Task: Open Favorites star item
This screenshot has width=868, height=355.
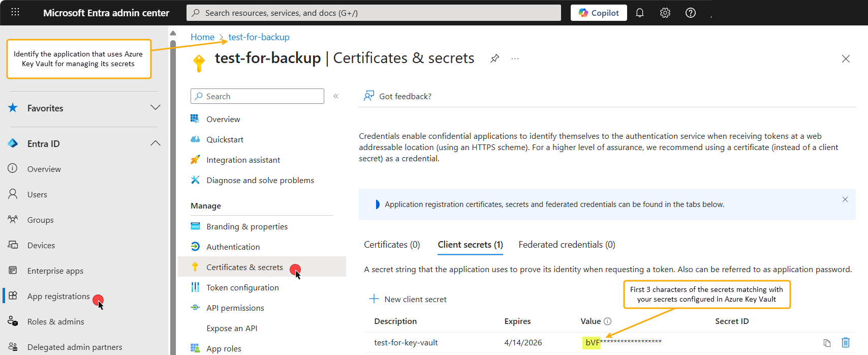Action: (45, 108)
